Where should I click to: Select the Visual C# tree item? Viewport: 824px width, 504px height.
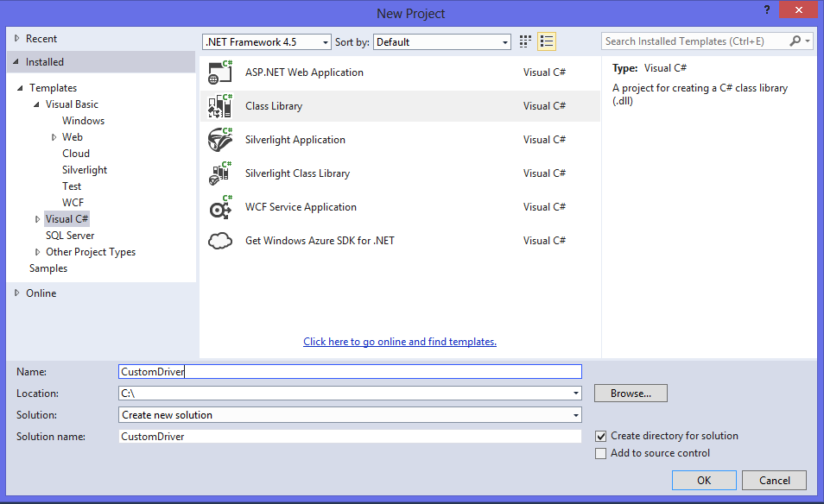click(x=67, y=219)
